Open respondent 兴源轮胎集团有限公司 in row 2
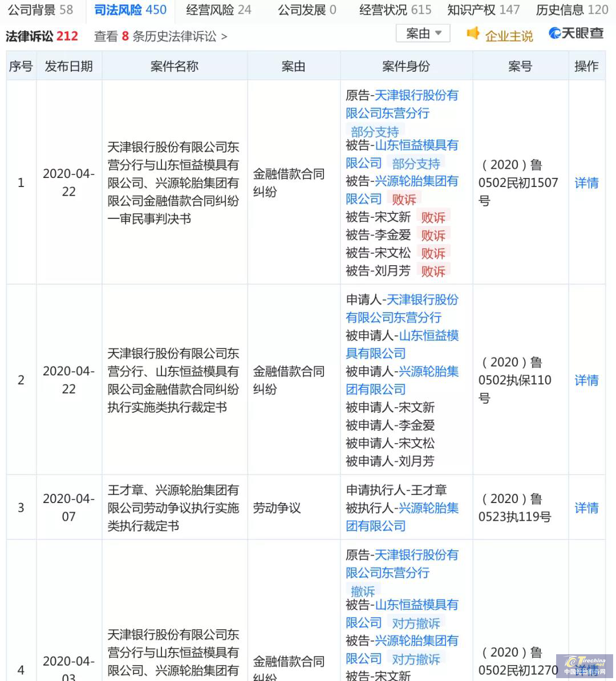 click(402, 380)
